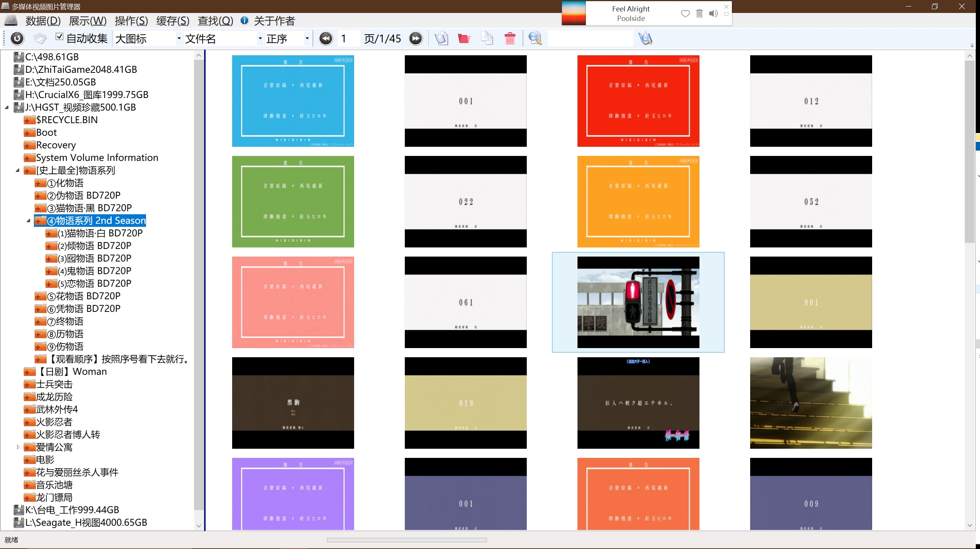Screen dimensions: 980x549
Task: Click folder icon next to 电影
Action: 29,460
